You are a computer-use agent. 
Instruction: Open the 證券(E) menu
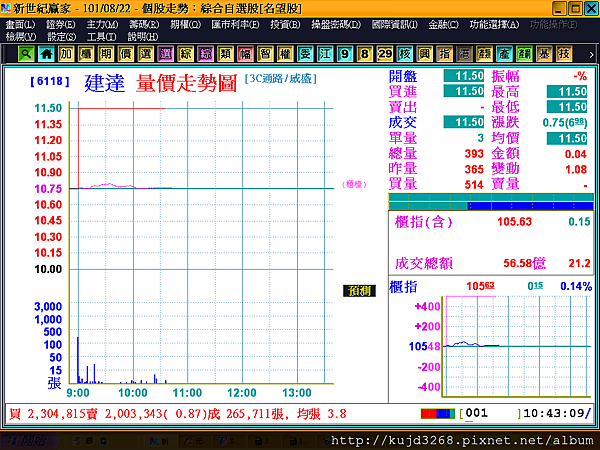60,24
